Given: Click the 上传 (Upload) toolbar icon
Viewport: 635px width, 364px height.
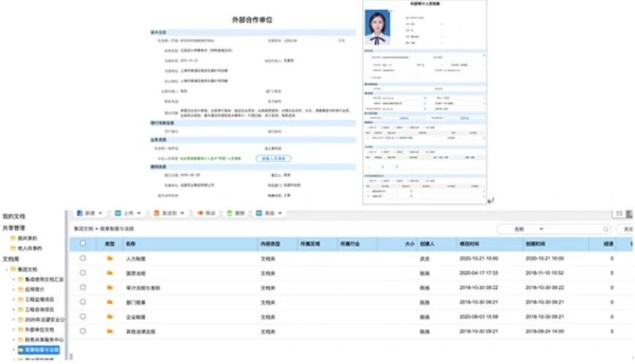Looking at the screenshot, I should coord(117,213).
